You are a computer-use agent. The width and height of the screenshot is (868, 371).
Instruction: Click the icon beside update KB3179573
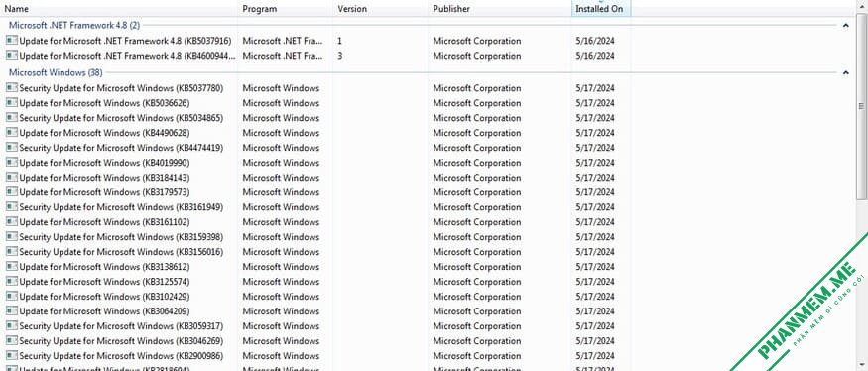(12, 192)
